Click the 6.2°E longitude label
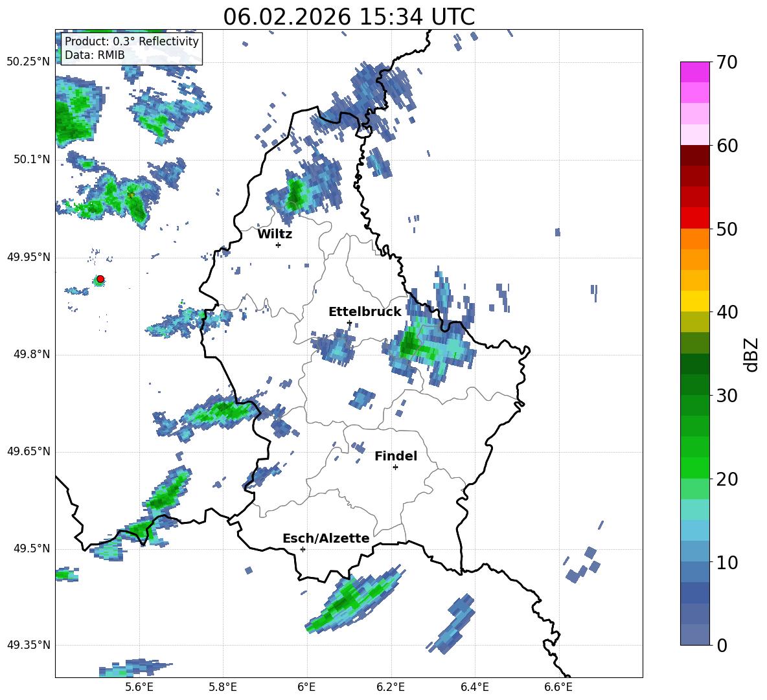The height and width of the screenshot is (700, 767). (391, 687)
